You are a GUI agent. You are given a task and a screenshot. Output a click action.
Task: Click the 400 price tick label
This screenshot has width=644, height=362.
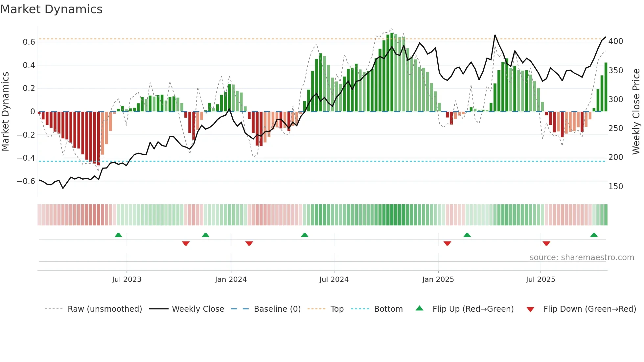tap(616, 41)
